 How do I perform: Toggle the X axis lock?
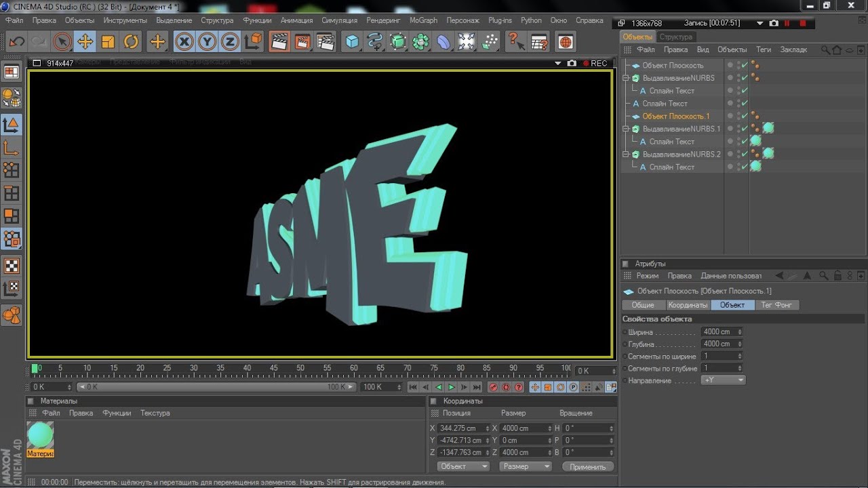tap(184, 42)
